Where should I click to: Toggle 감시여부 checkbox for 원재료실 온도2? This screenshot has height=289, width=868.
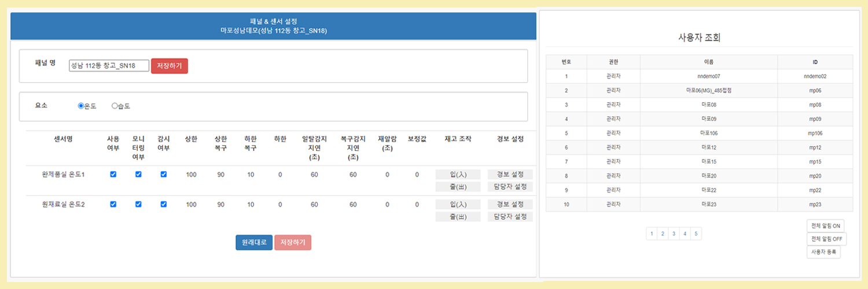pos(164,204)
